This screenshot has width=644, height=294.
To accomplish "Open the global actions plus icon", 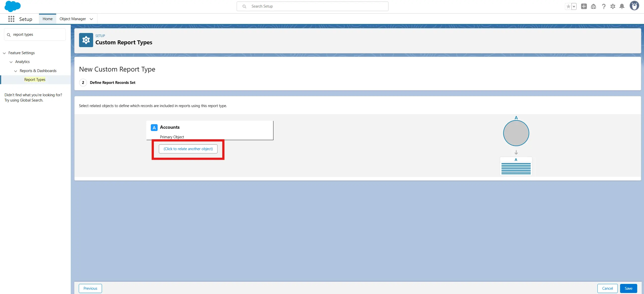I will pos(584,7).
